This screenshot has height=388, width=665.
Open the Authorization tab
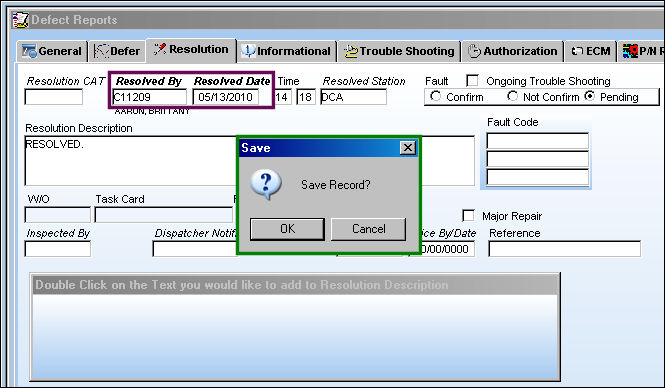click(513, 51)
